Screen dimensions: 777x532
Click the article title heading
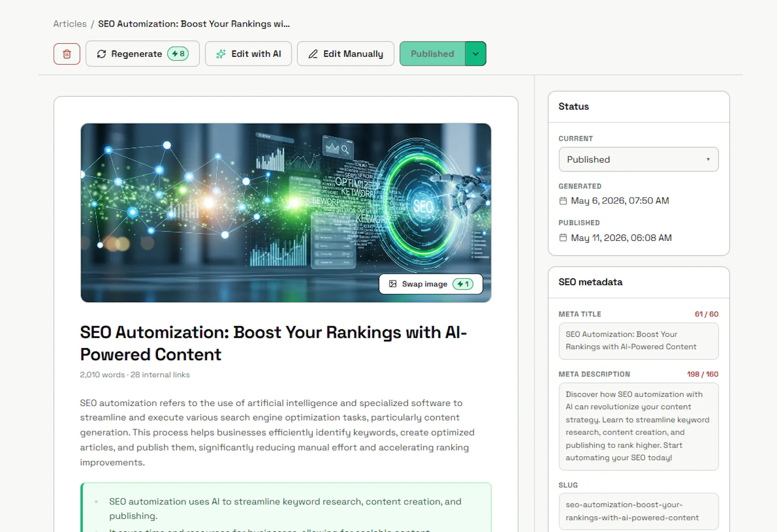click(273, 343)
